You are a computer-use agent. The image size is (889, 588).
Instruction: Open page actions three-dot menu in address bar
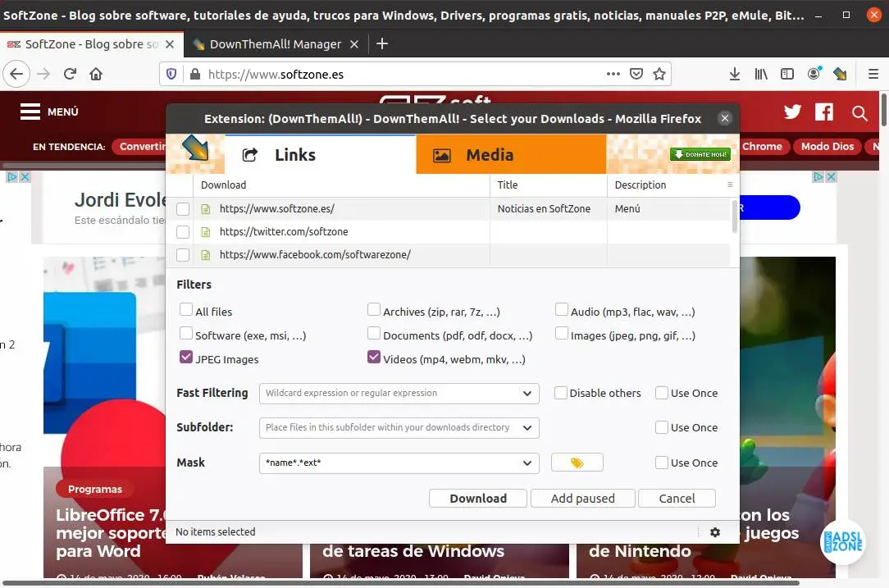pyautogui.click(x=613, y=74)
